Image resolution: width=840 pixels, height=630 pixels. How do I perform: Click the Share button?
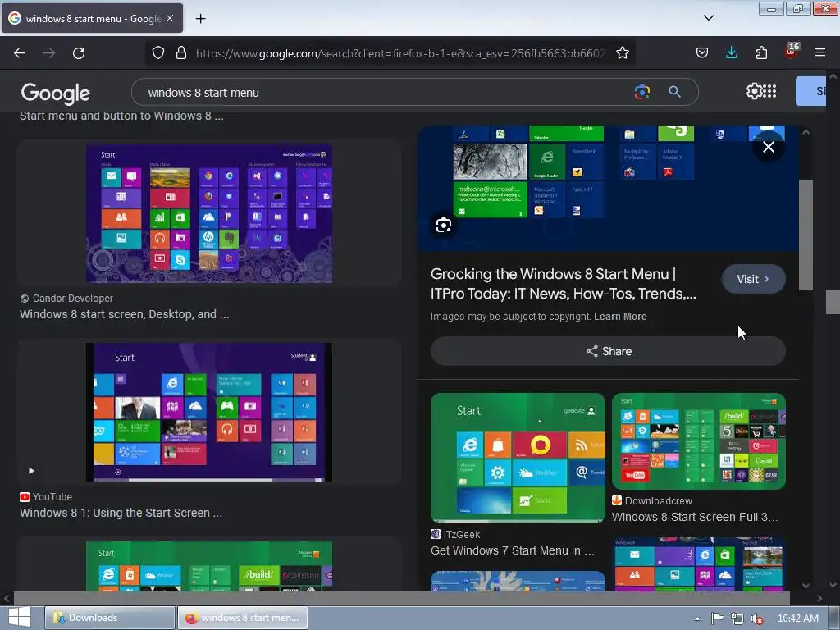pos(608,351)
